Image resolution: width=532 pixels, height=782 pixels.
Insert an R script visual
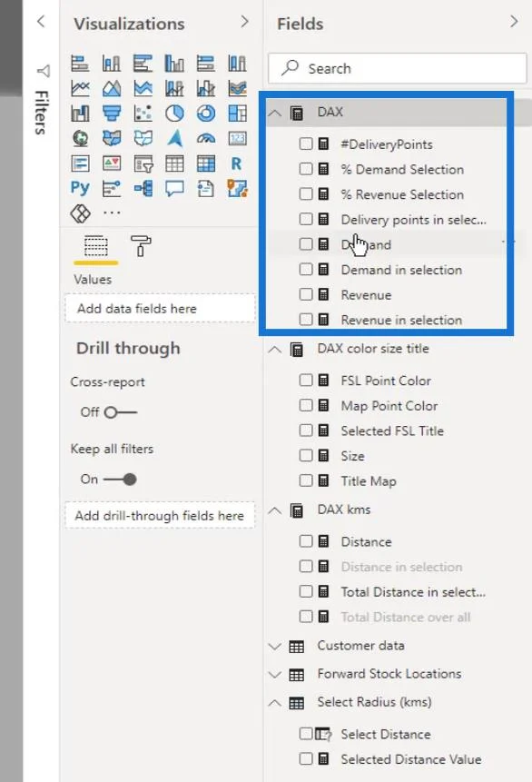point(237,163)
